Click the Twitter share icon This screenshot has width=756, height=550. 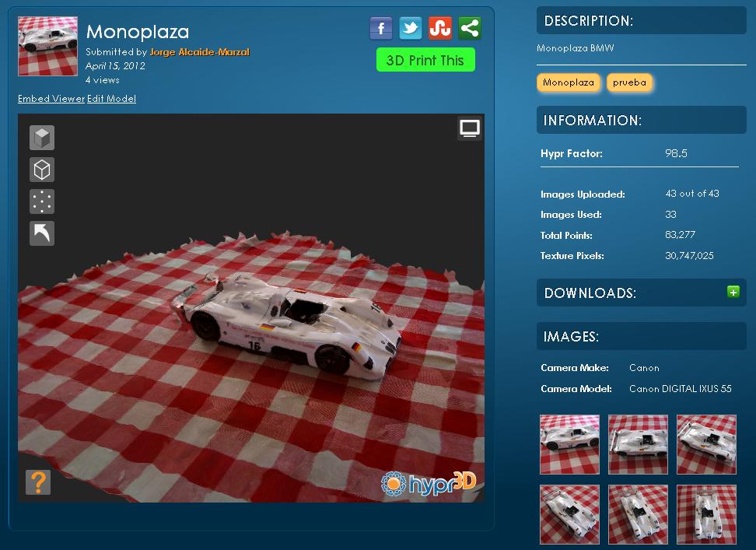pos(410,29)
